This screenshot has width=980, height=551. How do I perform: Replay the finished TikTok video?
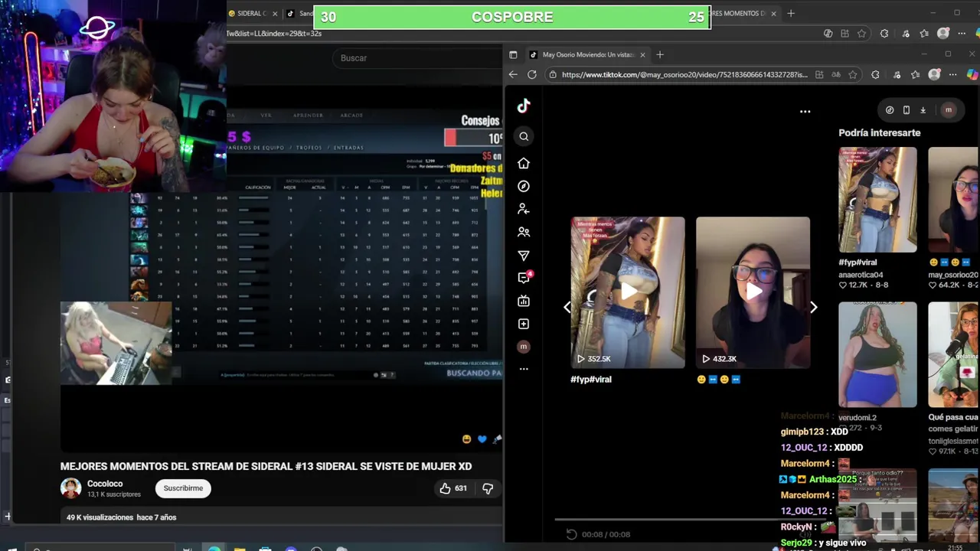[x=571, y=534]
